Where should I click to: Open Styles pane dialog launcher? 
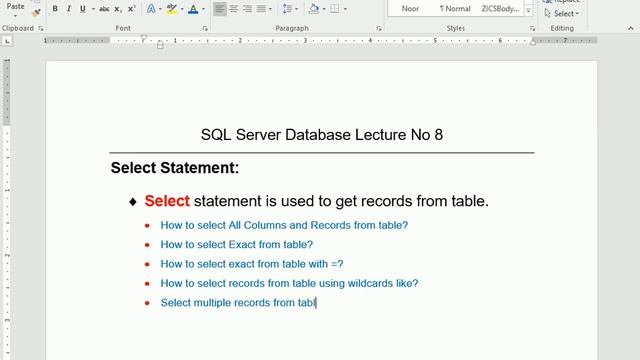533,28
